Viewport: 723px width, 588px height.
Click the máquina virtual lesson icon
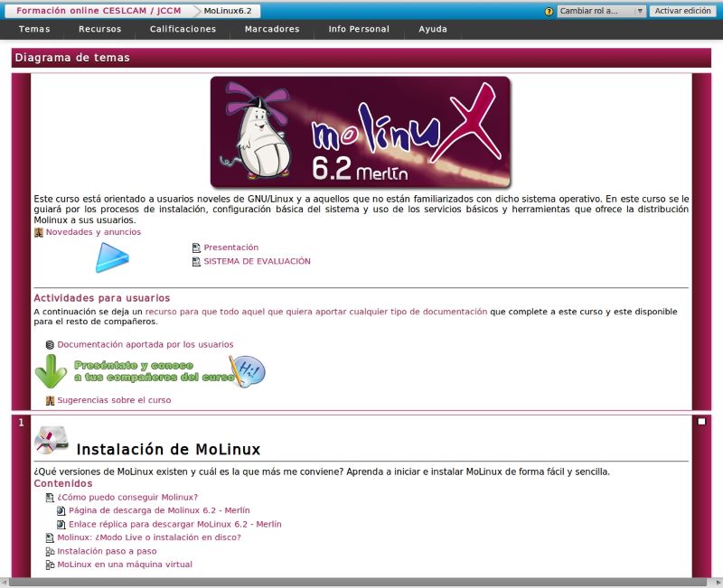coord(50,565)
